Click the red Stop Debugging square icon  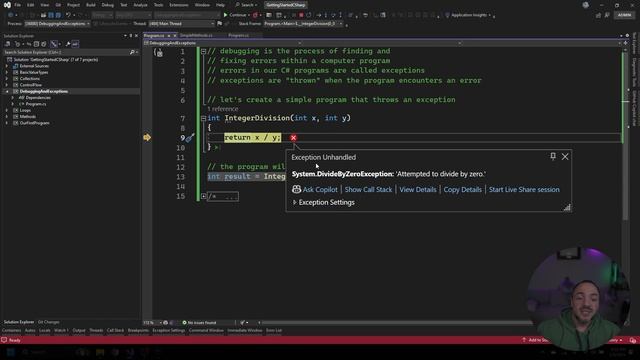[301, 15]
